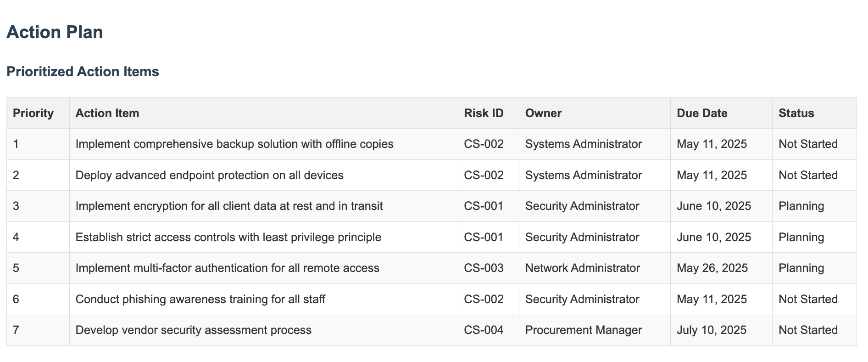Select the vendor security assessment action item
This screenshot has height=362, width=868.
click(193, 330)
